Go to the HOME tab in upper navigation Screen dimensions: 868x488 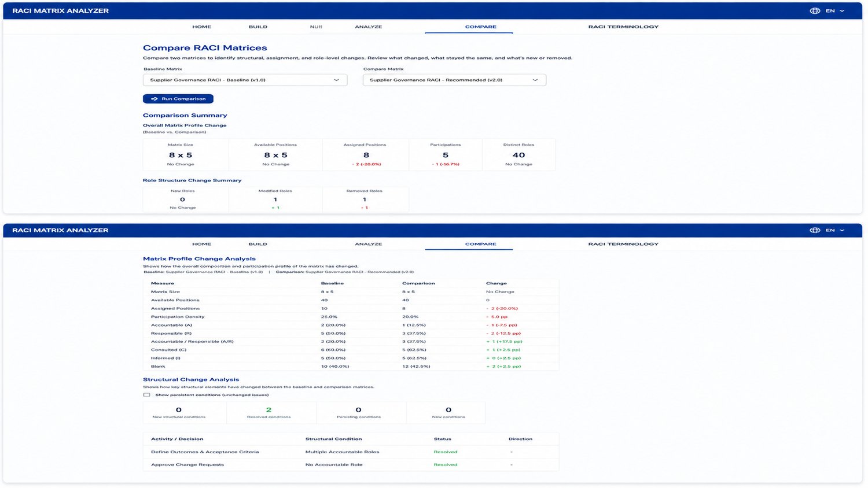click(202, 27)
